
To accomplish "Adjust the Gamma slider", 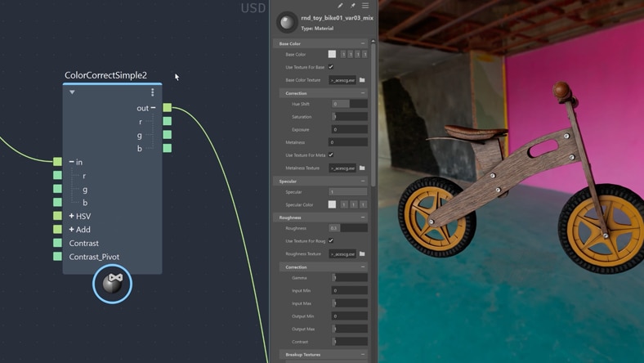I will pyautogui.click(x=350, y=277).
